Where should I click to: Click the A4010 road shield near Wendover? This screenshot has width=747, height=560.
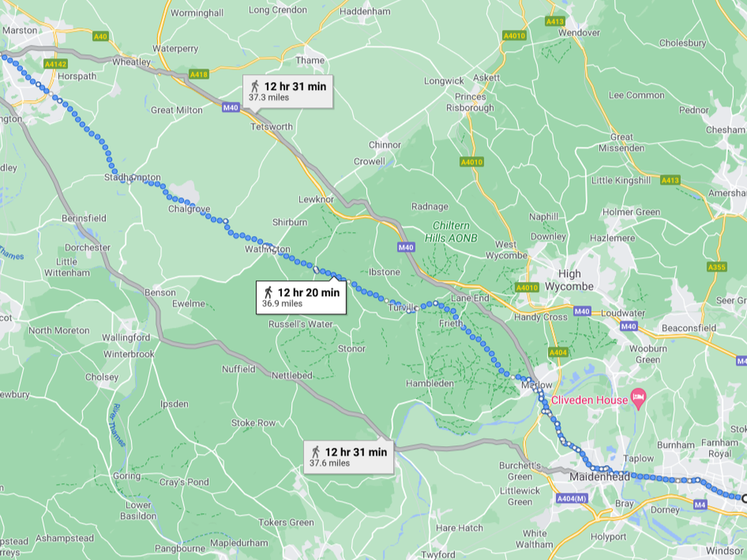(514, 35)
